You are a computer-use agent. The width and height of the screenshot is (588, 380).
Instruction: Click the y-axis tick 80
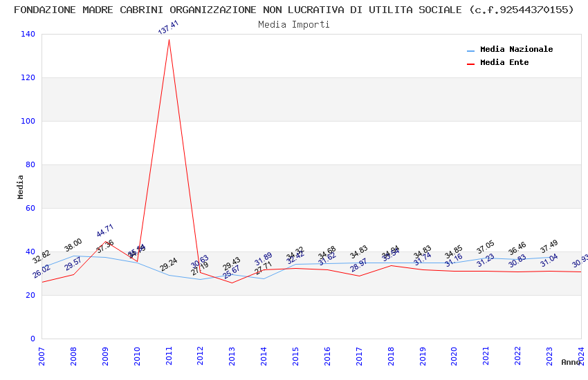click(30, 164)
